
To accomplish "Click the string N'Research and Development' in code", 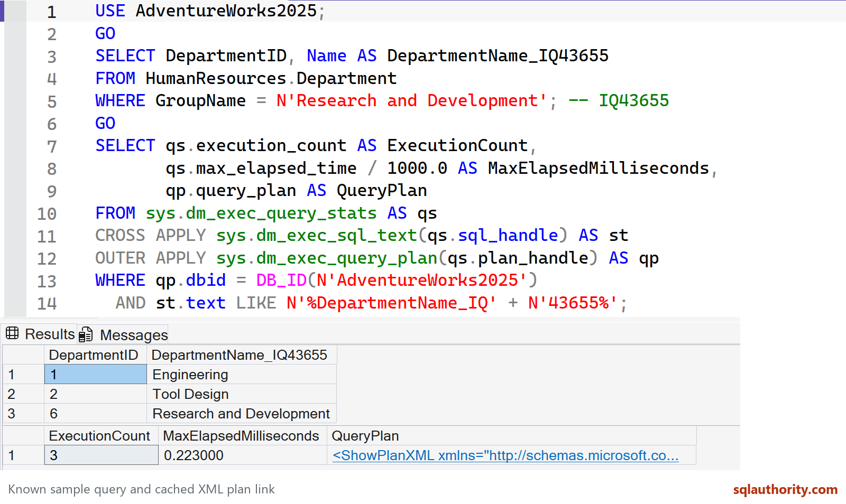I will (412, 100).
